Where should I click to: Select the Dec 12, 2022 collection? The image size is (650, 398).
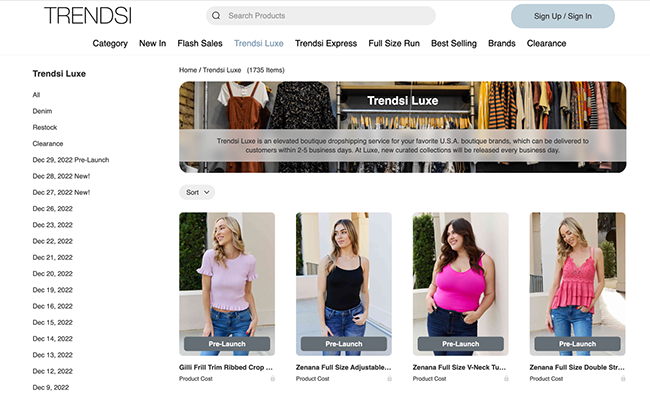coord(53,371)
